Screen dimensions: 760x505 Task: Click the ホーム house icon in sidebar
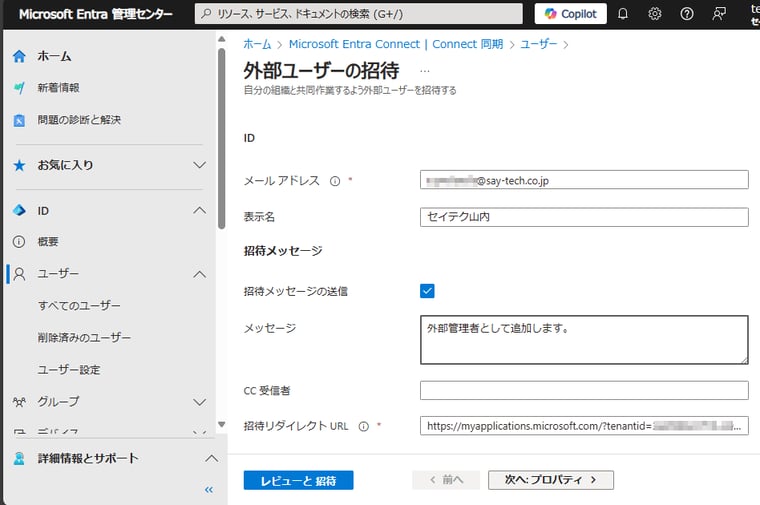[19, 56]
